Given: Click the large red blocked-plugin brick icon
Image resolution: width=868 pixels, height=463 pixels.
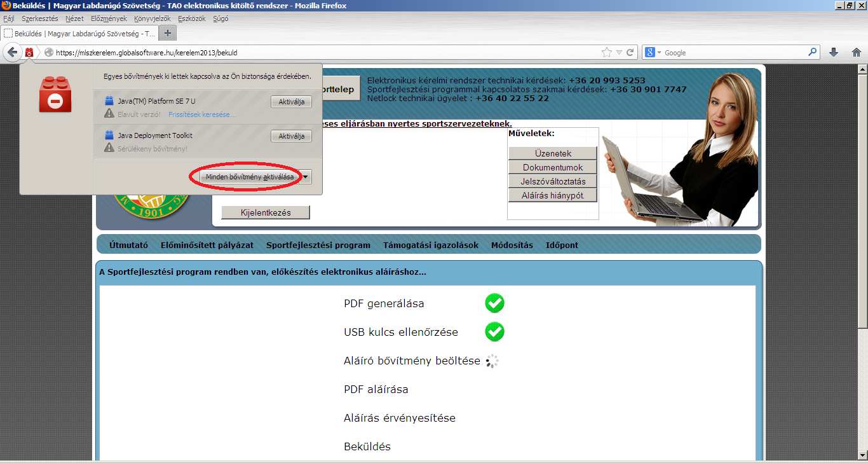Looking at the screenshot, I should 55,94.
